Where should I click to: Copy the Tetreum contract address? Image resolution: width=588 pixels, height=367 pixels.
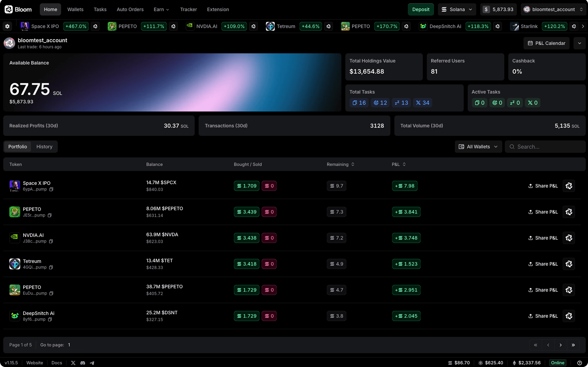[x=51, y=267]
